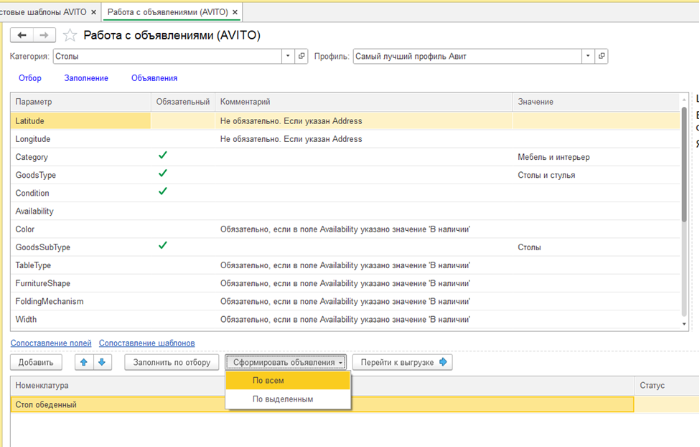
Task: Toggle the required checkmark for GoodsType
Action: (x=162, y=174)
